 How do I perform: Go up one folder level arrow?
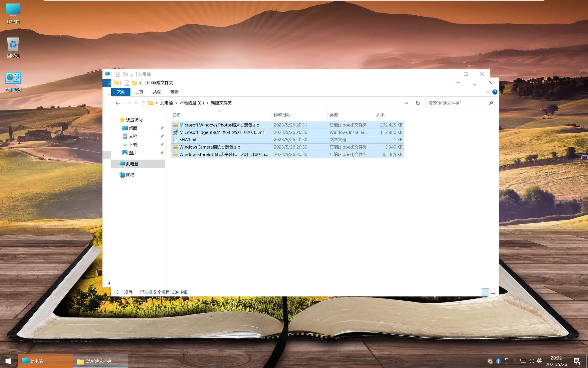(x=143, y=103)
